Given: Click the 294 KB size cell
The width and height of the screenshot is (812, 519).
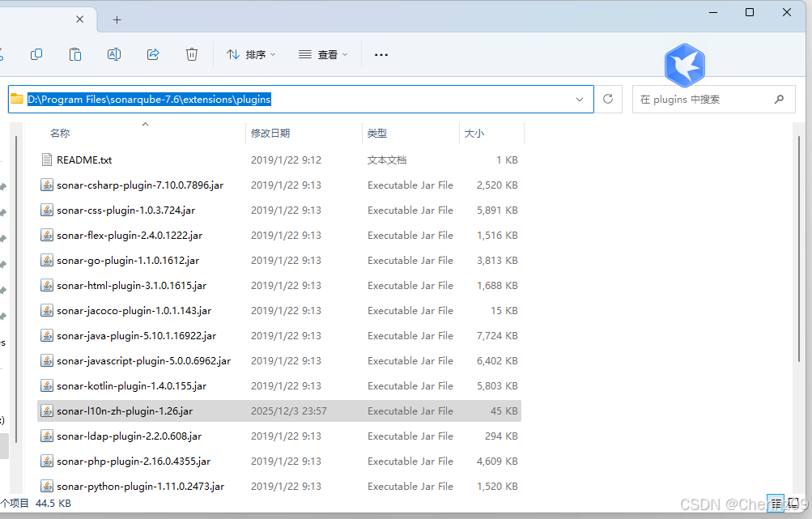Looking at the screenshot, I should (x=501, y=436).
